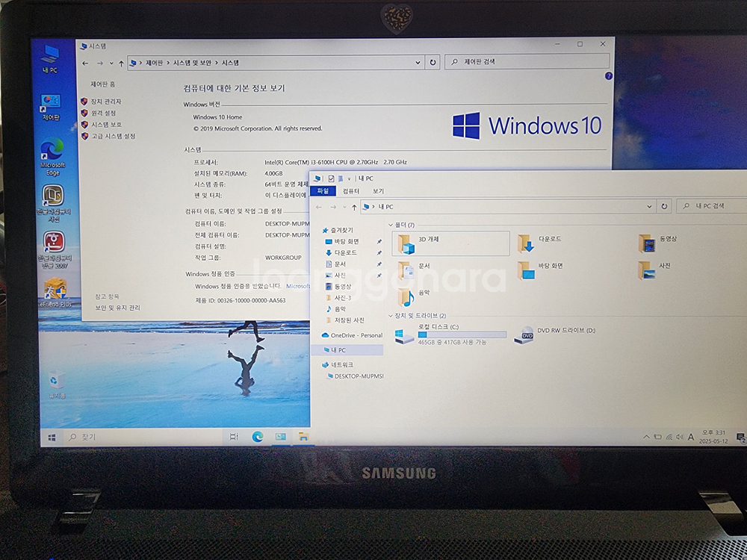Open the 사진 folder in the main pane

pyautogui.click(x=654, y=270)
